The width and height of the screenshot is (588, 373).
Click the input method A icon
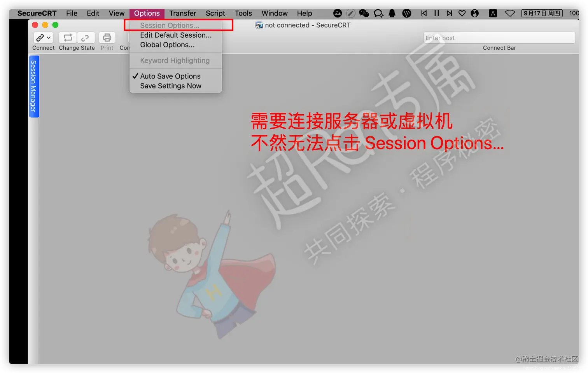pos(493,13)
